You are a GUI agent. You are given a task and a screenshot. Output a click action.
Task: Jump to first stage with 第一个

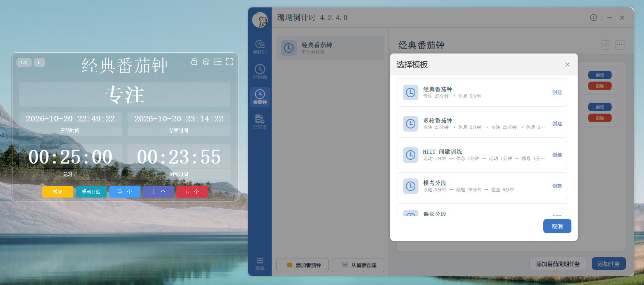[x=125, y=192]
